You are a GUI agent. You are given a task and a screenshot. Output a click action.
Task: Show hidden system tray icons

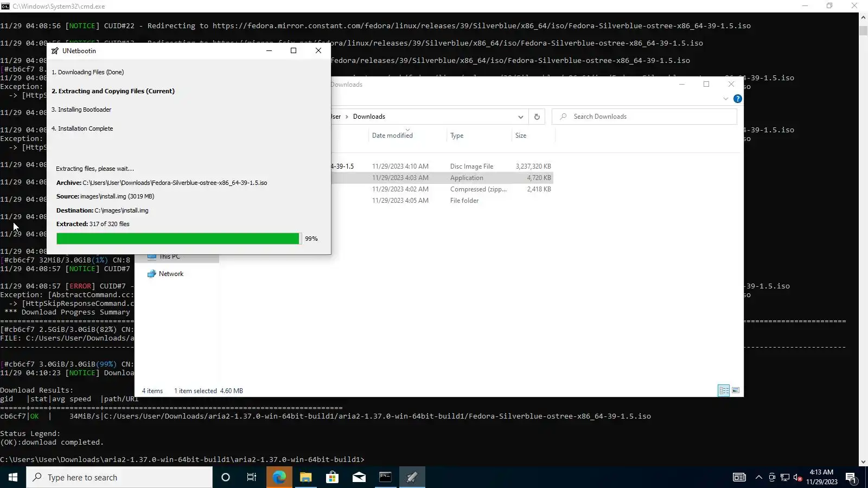coord(758,477)
